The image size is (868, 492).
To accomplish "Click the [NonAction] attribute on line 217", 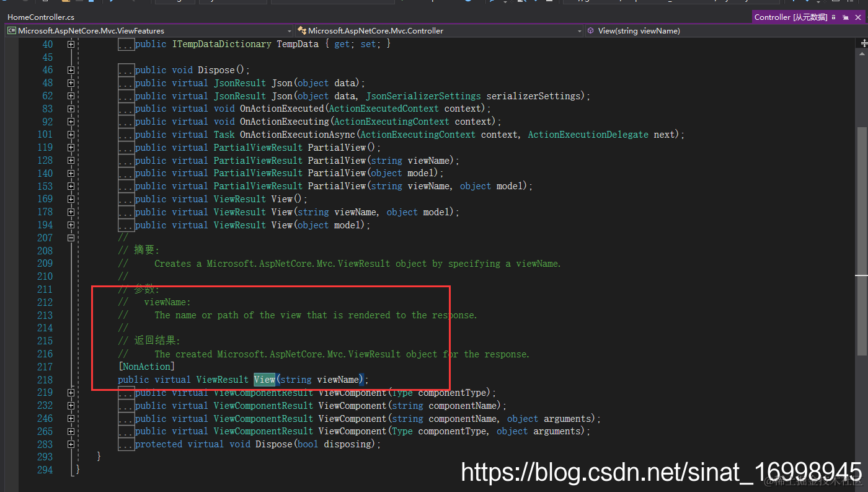I will tap(146, 367).
